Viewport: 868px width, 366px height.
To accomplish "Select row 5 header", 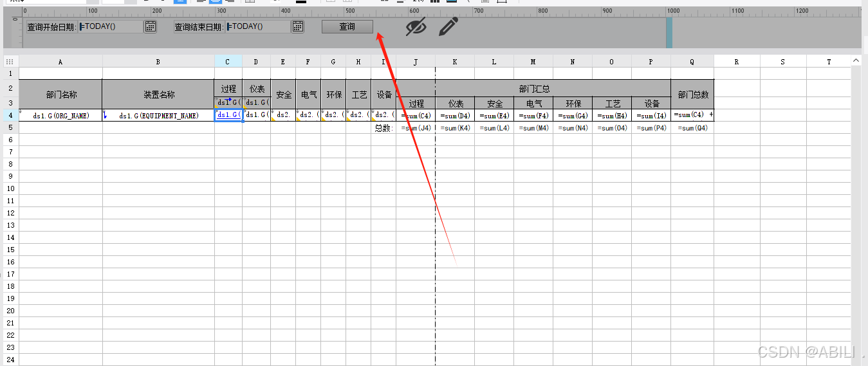I will [10, 127].
